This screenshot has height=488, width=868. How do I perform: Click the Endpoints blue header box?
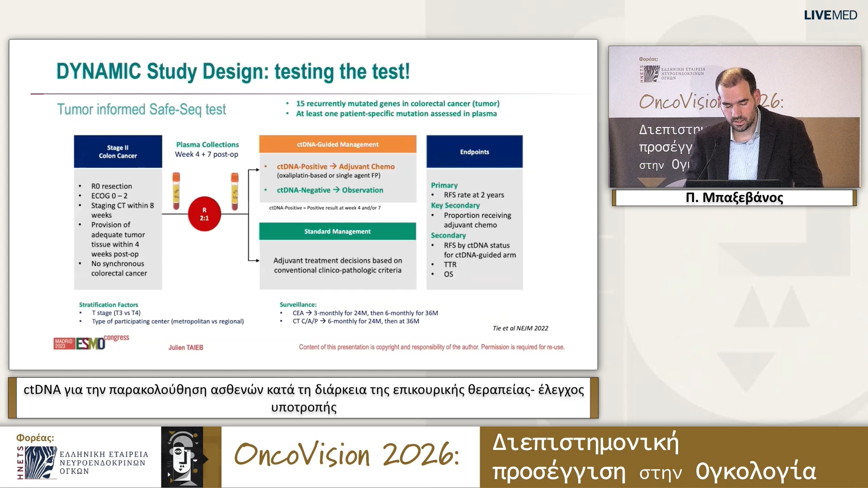pos(474,152)
